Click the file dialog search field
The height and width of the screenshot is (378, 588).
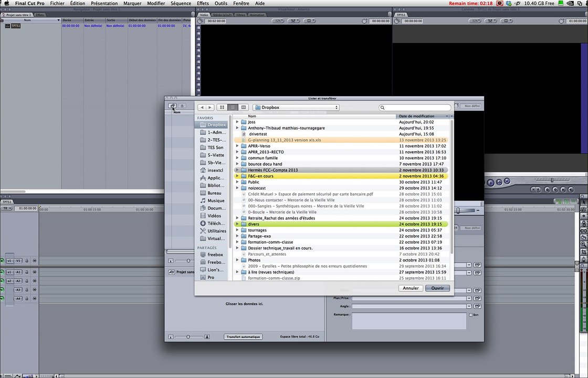(x=415, y=108)
